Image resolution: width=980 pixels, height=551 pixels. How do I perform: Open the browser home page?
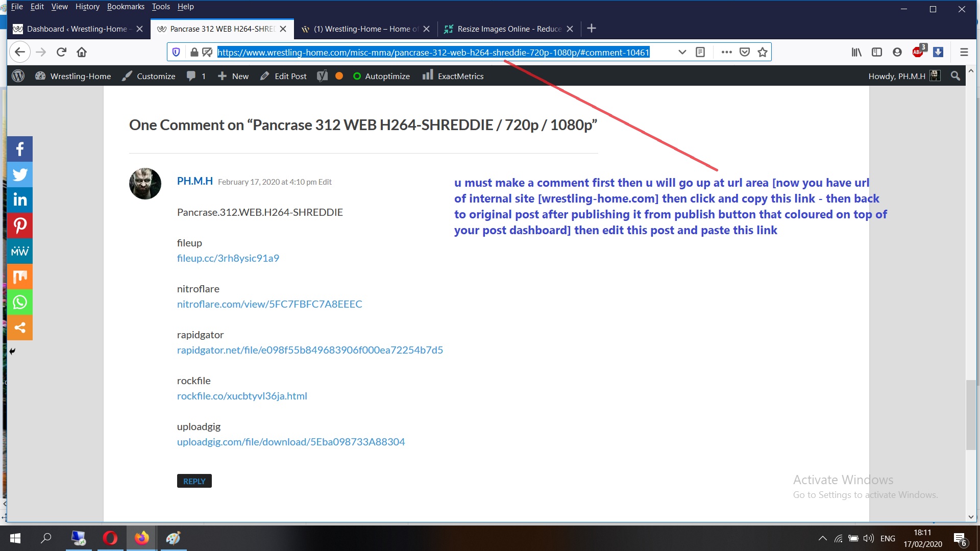(x=82, y=52)
